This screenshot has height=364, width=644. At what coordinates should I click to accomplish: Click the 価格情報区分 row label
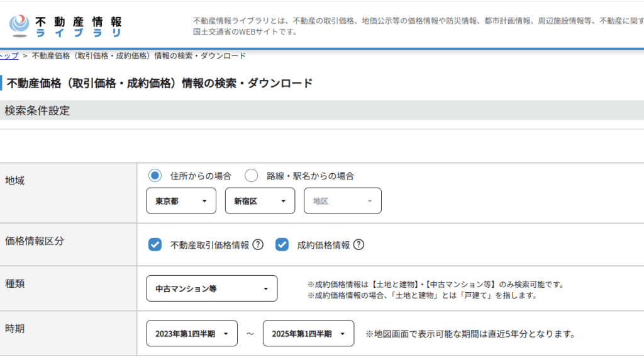pyautogui.click(x=35, y=241)
